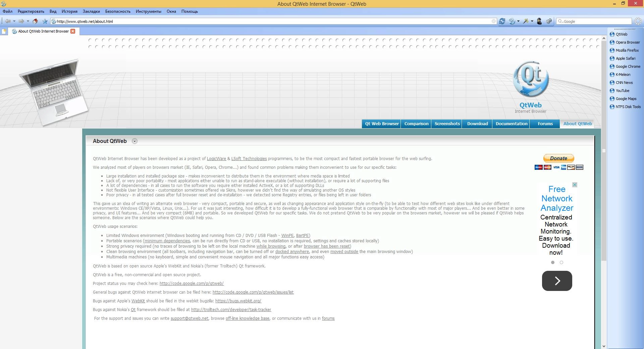
Task: Collapse the About QtWeb section chevron
Action: pos(135,141)
